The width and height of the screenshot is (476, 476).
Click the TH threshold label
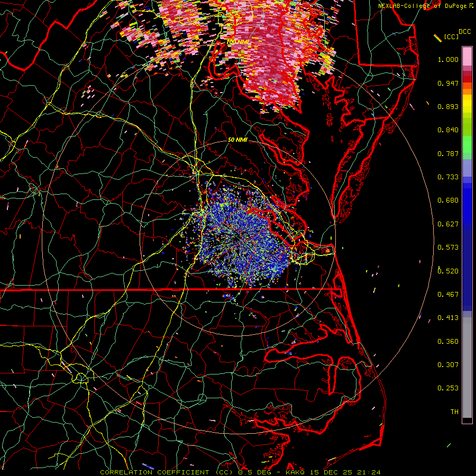tap(454, 412)
